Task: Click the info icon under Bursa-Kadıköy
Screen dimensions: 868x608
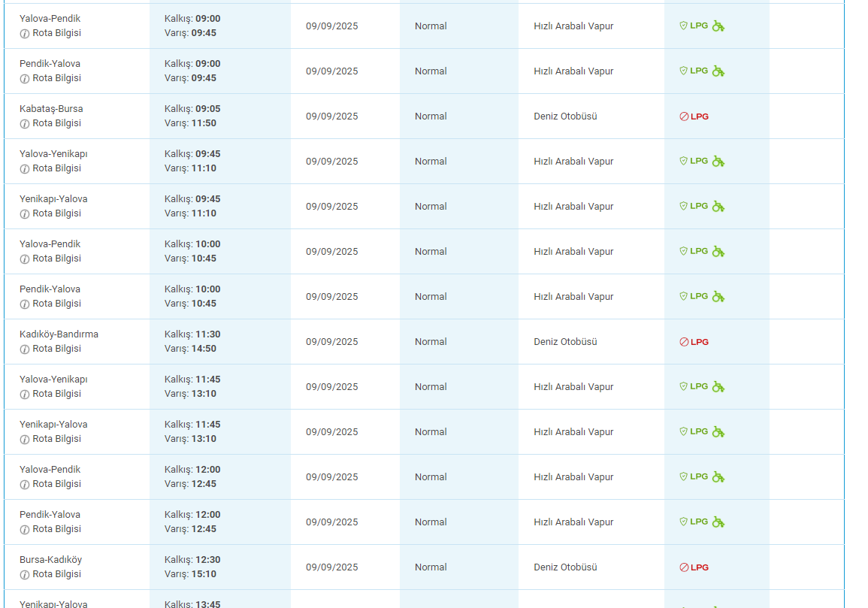Action: click(x=25, y=574)
